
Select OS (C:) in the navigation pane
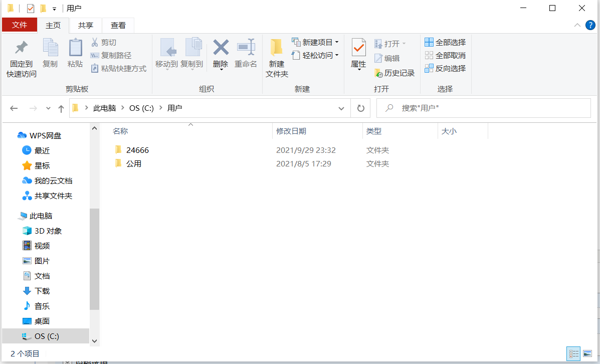46,336
